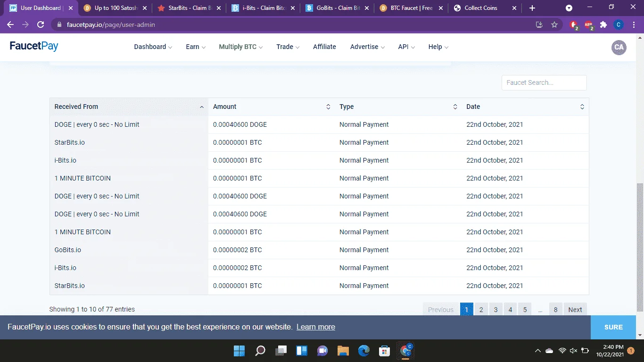The width and height of the screenshot is (644, 362).
Task: Open the notification badge in tray
Action: [x=631, y=351]
